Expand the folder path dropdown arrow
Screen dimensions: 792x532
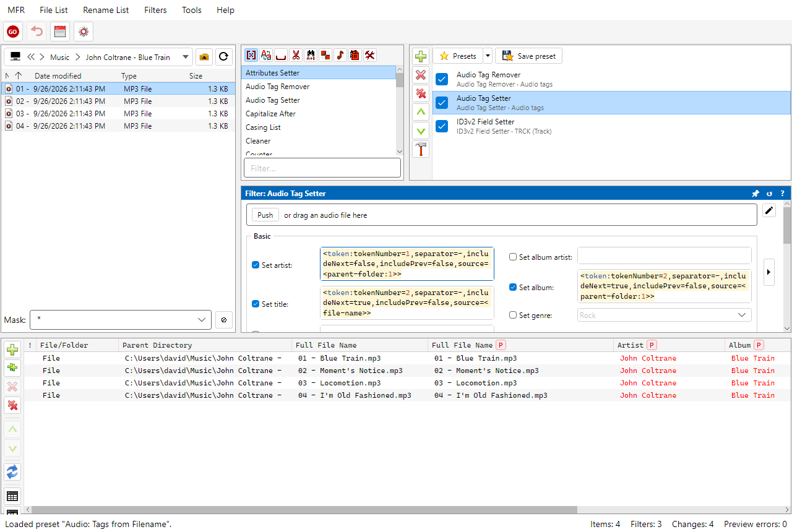pyautogui.click(x=186, y=57)
